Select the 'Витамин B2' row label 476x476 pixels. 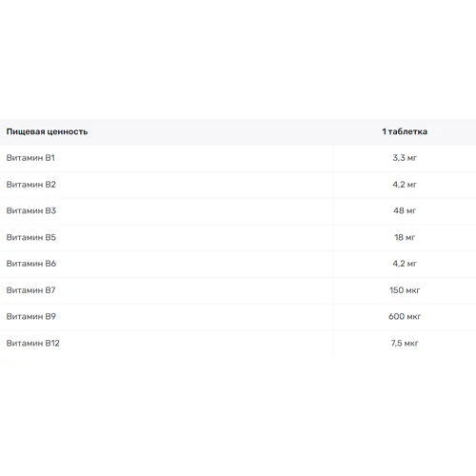tap(31, 185)
